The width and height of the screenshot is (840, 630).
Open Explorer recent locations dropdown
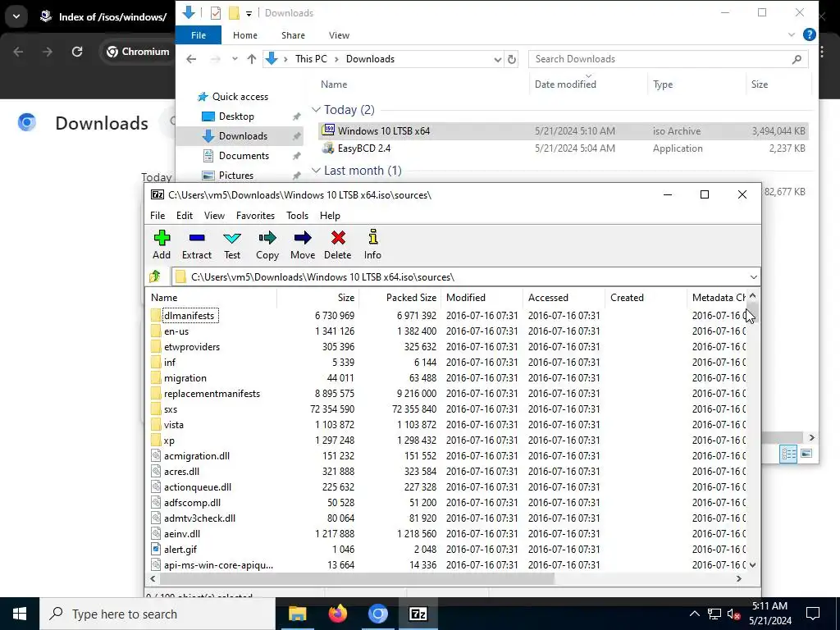234,59
